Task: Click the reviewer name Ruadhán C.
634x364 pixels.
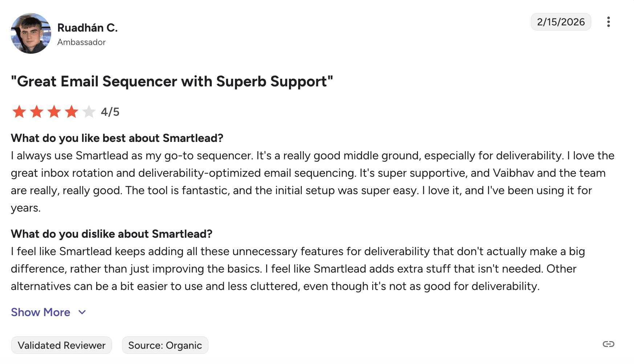Action: 88,28
